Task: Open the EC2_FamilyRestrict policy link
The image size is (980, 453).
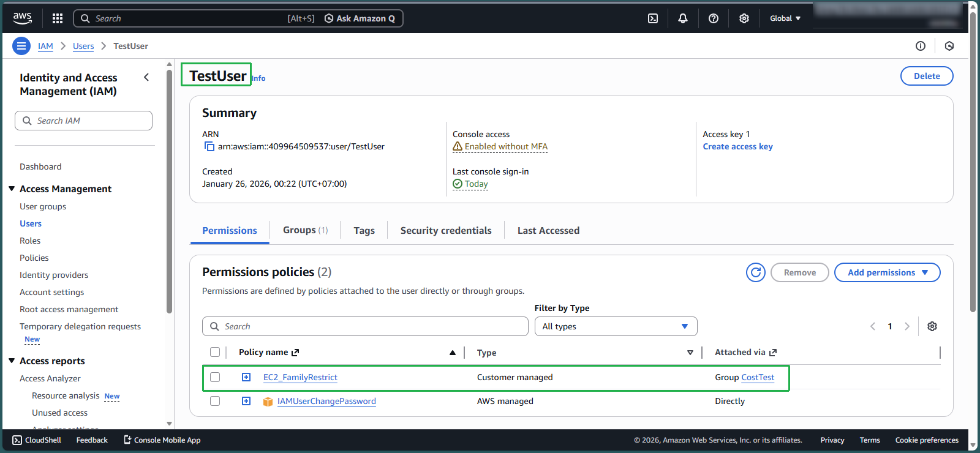Action: point(300,377)
